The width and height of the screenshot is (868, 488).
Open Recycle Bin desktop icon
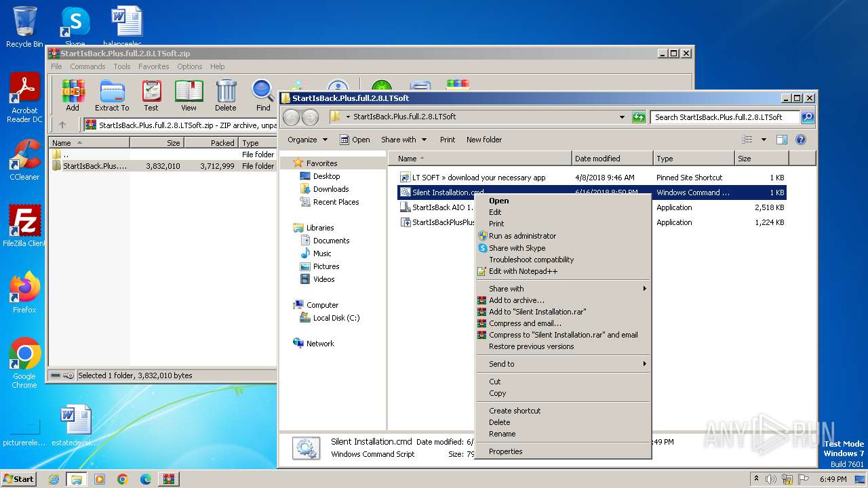tap(24, 27)
